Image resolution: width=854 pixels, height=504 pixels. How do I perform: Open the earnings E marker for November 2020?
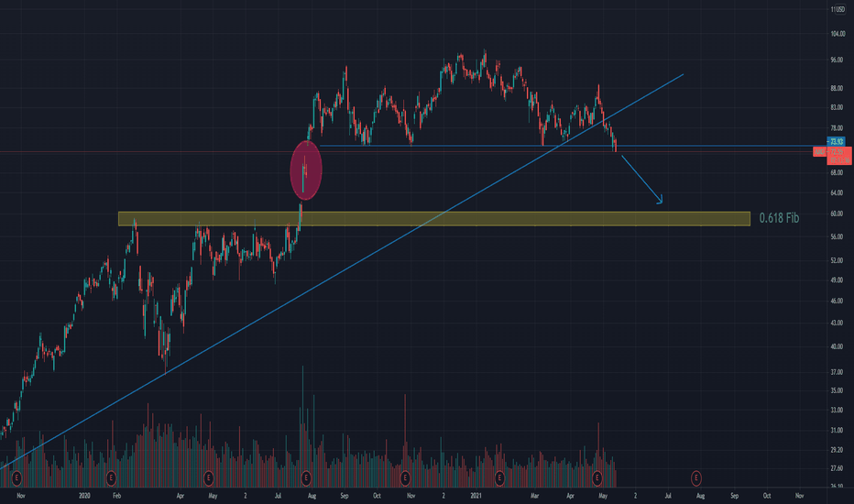pos(405,478)
